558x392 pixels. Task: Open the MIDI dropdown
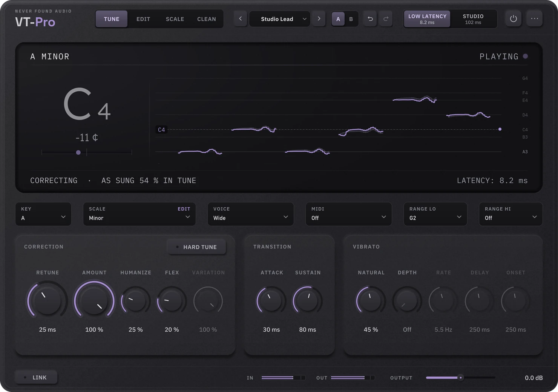coord(349,214)
